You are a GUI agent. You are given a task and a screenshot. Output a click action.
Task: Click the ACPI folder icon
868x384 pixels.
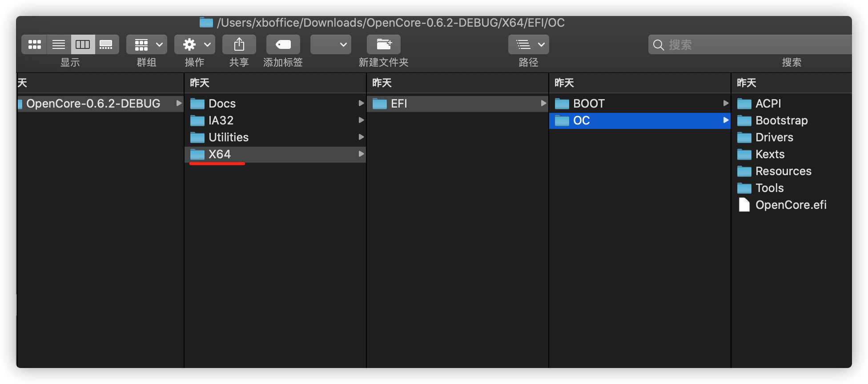pyautogui.click(x=744, y=104)
